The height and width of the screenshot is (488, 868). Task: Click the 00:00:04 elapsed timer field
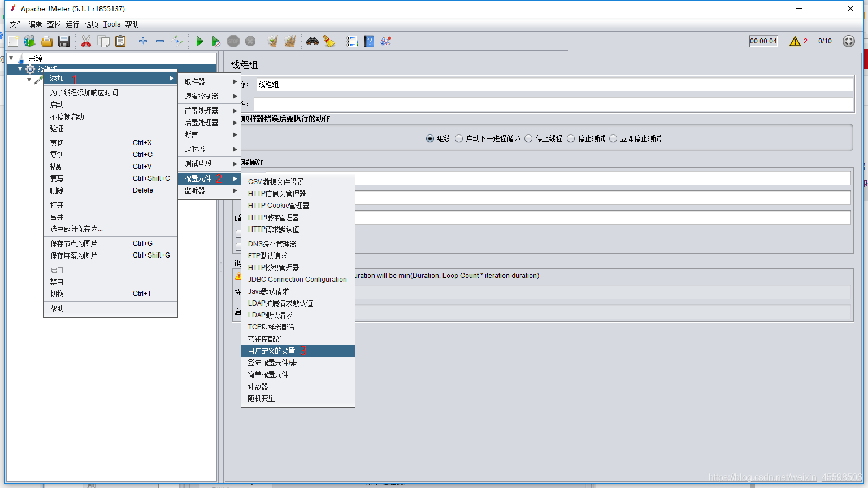point(763,41)
